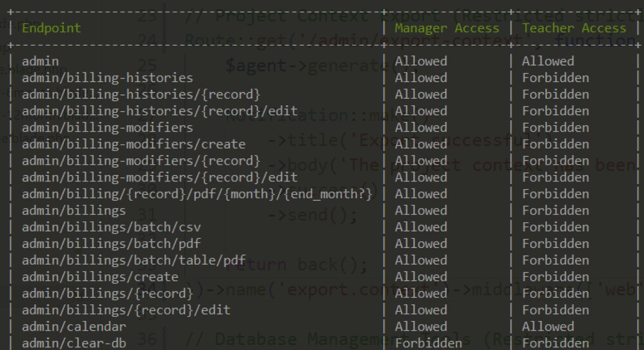Click Teacher Allowed value in admin row

click(548, 61)
